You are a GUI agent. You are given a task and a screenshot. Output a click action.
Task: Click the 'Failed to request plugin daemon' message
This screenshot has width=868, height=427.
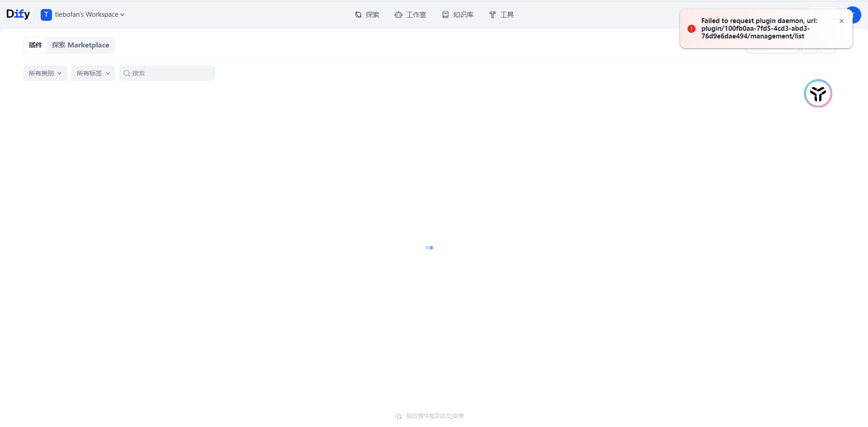(759, 28)
